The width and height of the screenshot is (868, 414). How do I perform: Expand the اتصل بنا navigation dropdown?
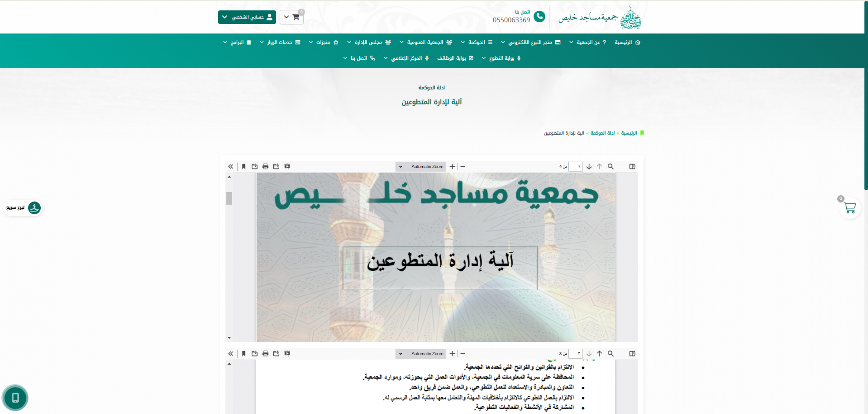[x=359, y=58]
